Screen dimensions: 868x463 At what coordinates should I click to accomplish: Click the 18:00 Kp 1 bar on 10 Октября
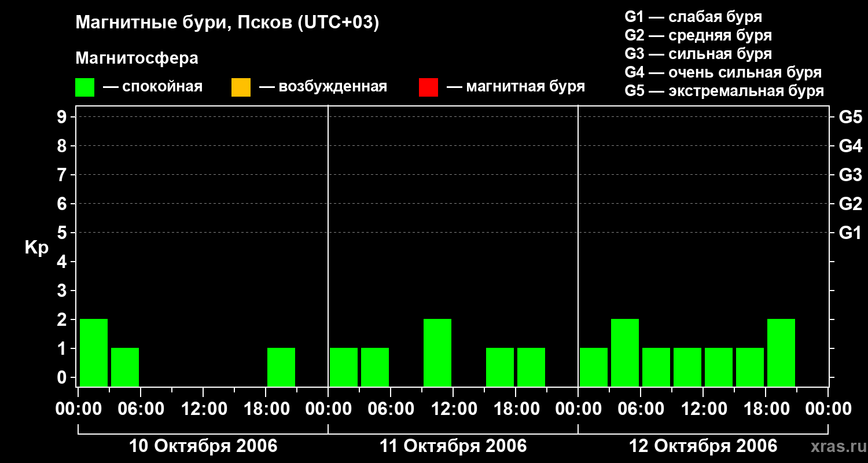[x=281, y=367]
